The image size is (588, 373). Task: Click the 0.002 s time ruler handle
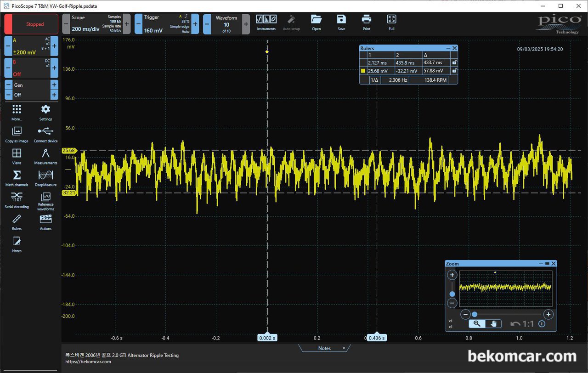point(267,338)
